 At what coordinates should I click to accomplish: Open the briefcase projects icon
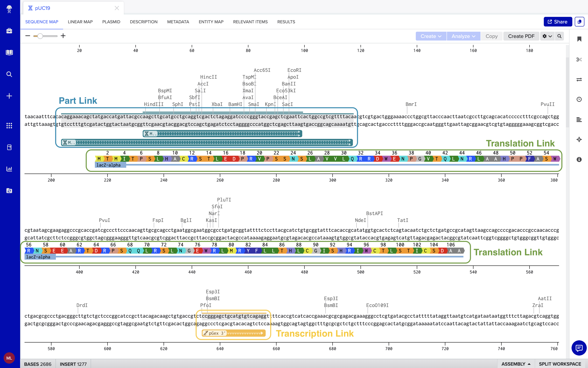[x=9, y=31]
